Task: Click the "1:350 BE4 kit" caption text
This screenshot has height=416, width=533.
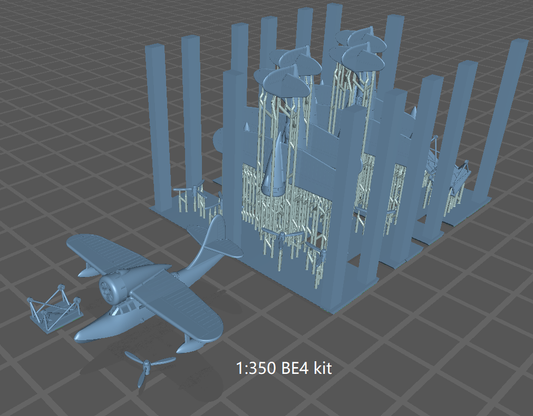Action: (x=284, y=368)
